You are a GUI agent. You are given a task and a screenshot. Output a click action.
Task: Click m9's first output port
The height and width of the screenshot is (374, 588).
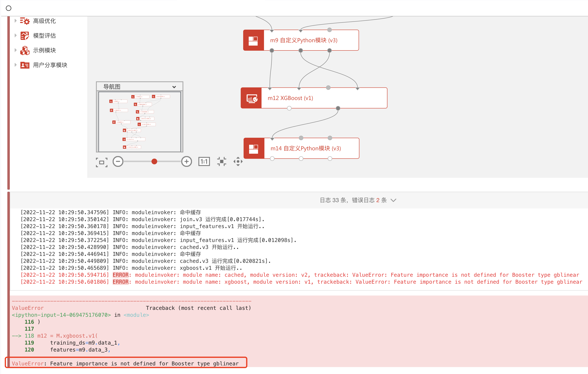272,51
